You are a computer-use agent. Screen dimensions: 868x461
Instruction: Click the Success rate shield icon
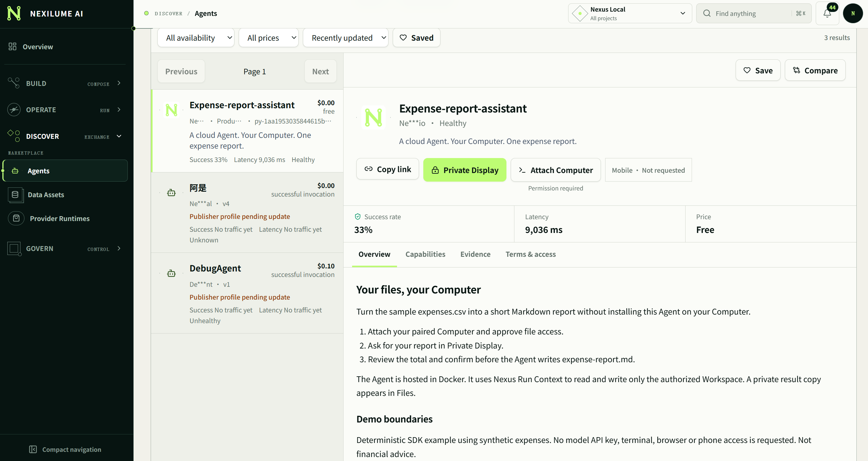(x=358, y=217)
